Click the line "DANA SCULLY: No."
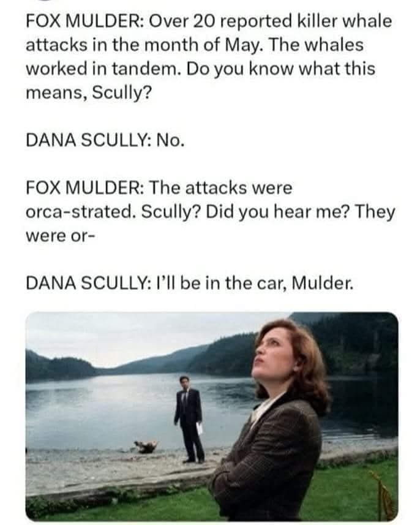This screenshot has height=525, width=420. pos(105,140)
